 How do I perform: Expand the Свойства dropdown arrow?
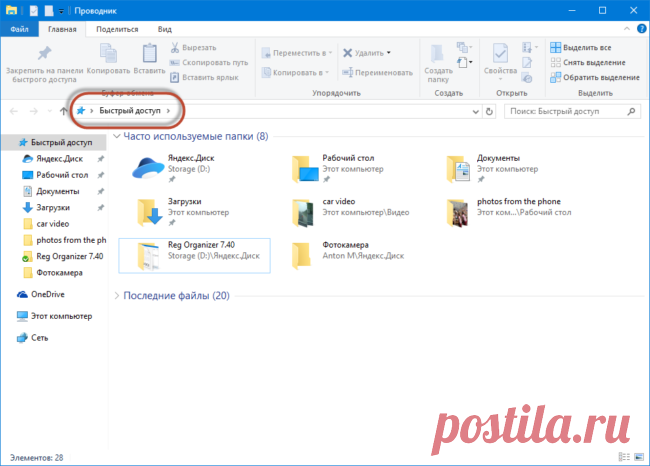500,80
